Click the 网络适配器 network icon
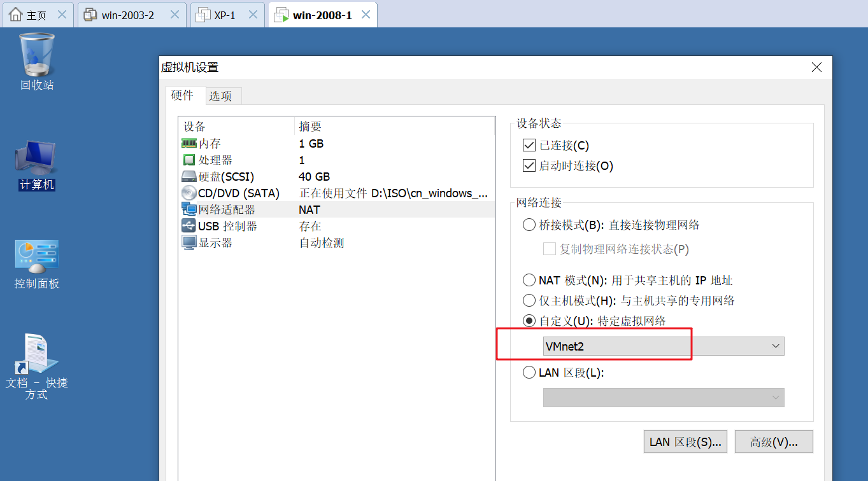This screenshot has width=868, height=481. 189,209
